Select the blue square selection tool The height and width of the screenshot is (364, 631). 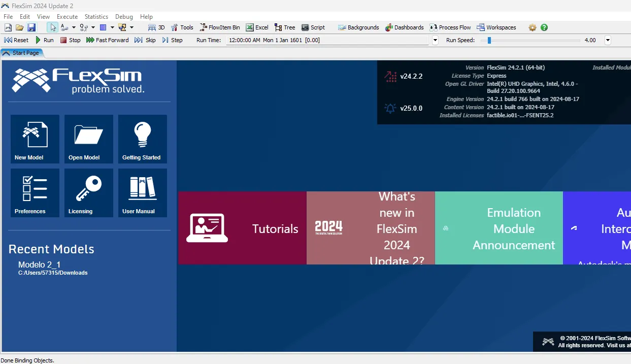click(103, 27)
